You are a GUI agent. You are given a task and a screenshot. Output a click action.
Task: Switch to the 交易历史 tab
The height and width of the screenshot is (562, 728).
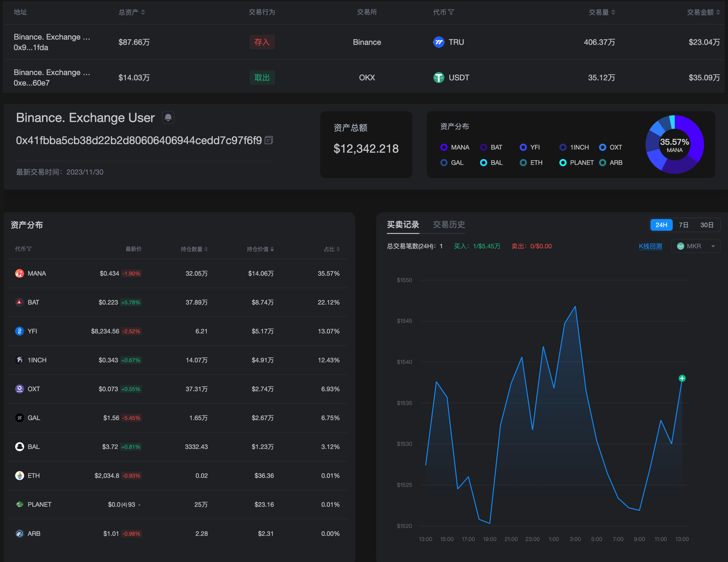pos(449,224)
